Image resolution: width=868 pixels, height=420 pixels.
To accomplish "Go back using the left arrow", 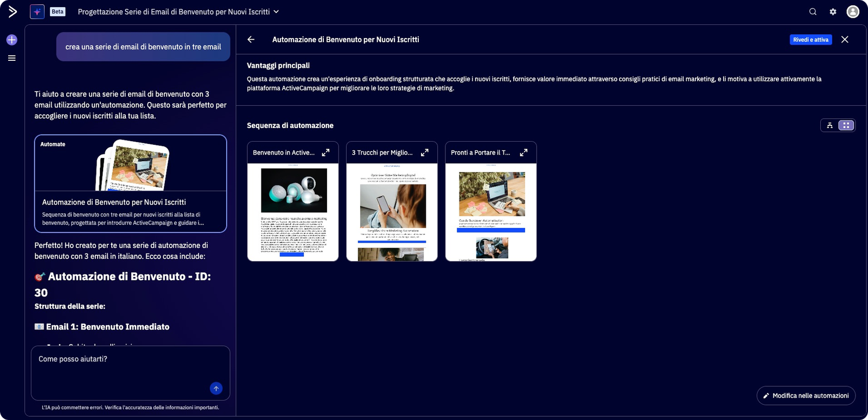I will tap(251, 40).
